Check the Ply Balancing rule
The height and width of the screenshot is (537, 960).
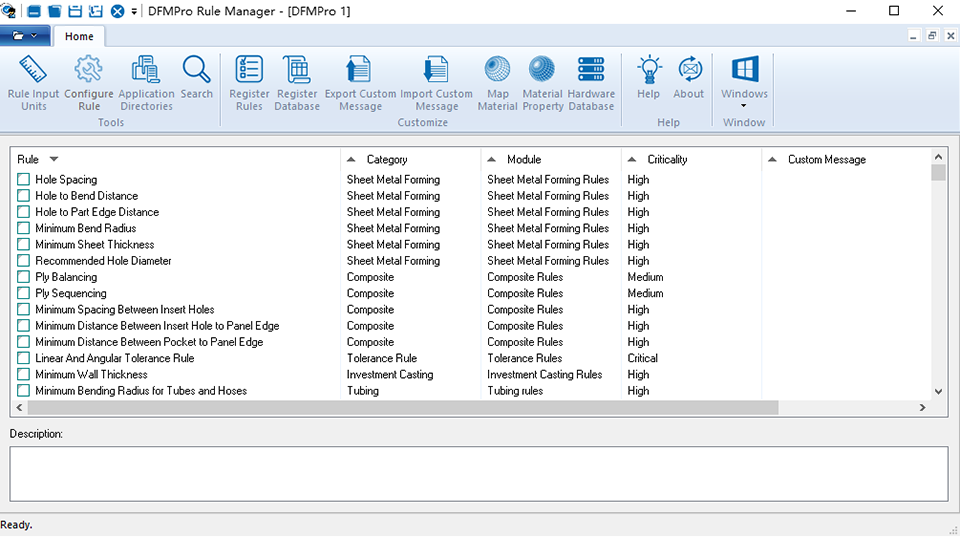pyautogui.click(x=23, y=277)
